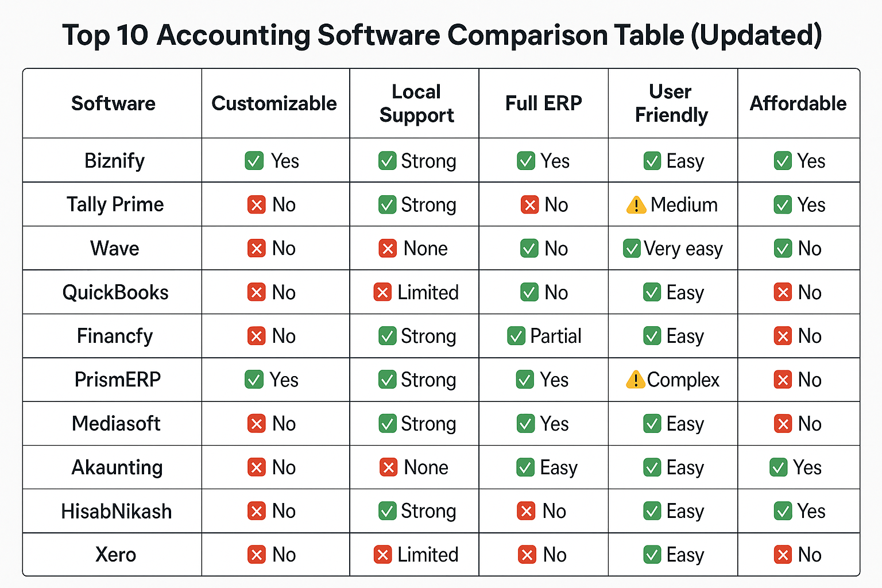Viewport: 882px width, 588px height.
Task: Click the Mediasoft software name
Action: [116, 424]
